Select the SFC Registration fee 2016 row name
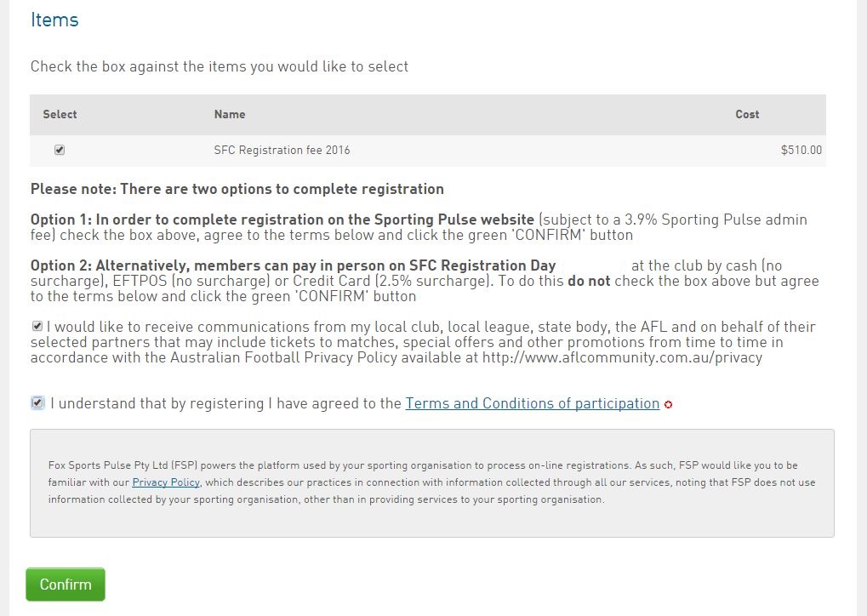Image resolution: width=867 pixels, height=616 pixels. point(282,150)
